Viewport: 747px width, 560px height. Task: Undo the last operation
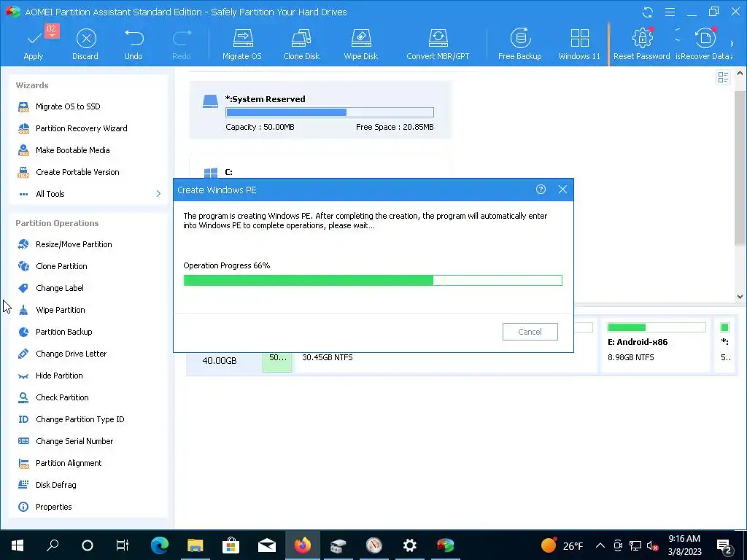click(133, 44)
